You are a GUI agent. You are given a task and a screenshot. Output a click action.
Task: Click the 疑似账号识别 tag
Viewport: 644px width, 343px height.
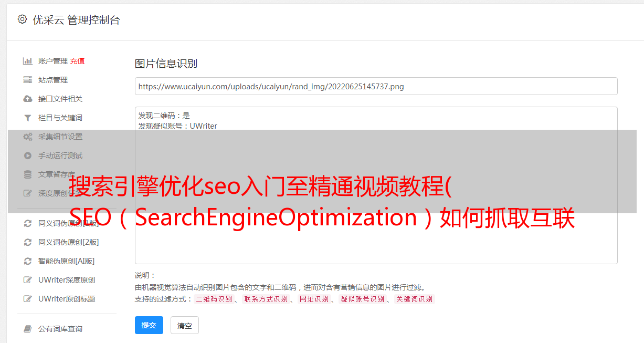tap(362, 299)
